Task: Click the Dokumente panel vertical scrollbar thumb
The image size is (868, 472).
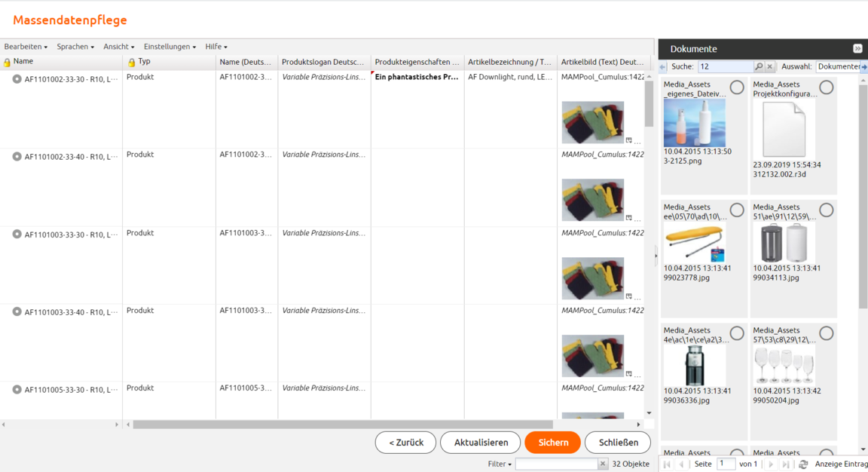Action: click(863, 198)
